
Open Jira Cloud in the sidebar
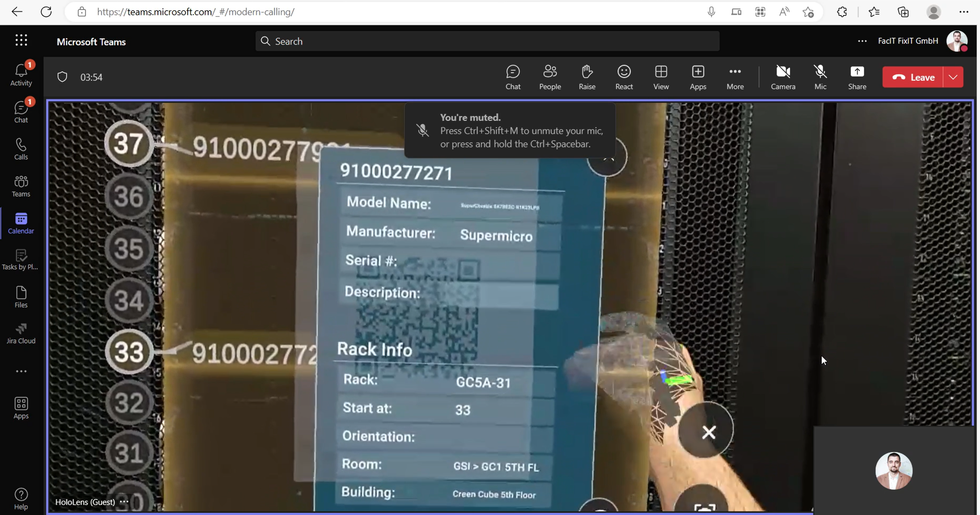point(21,334)
